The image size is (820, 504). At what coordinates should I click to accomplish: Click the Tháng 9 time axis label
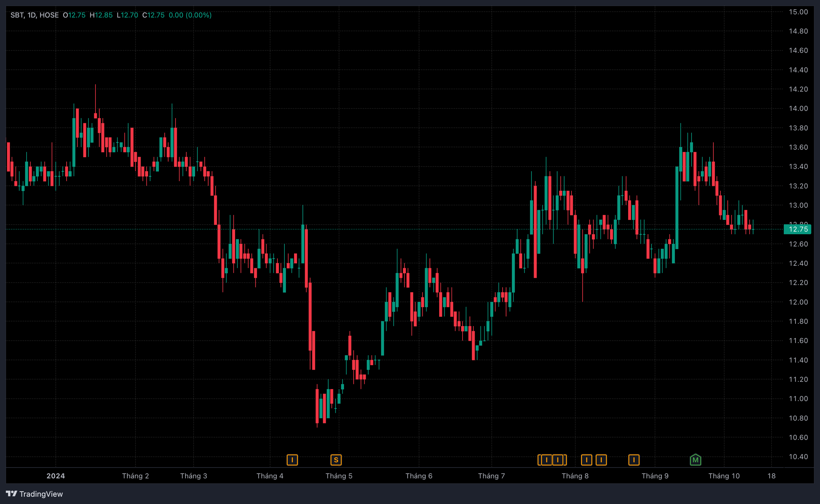point(655,476)
